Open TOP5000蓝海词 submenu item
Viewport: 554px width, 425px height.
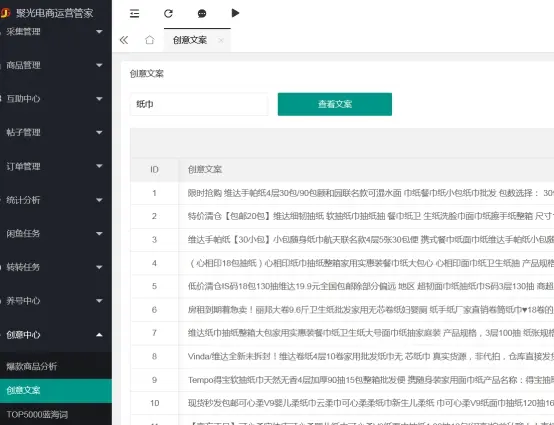(x=56, y=414)
